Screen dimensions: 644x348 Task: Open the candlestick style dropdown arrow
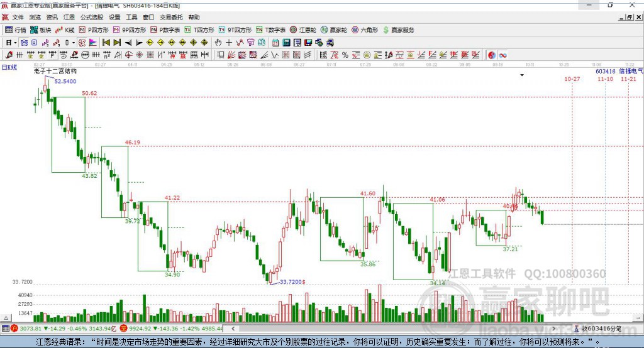click(x=74, y=43)
